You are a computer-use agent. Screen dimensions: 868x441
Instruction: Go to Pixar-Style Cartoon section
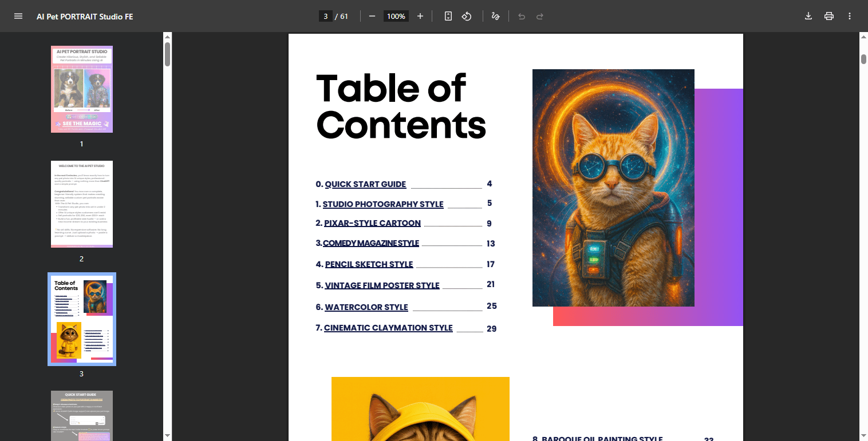coord(372,223)
